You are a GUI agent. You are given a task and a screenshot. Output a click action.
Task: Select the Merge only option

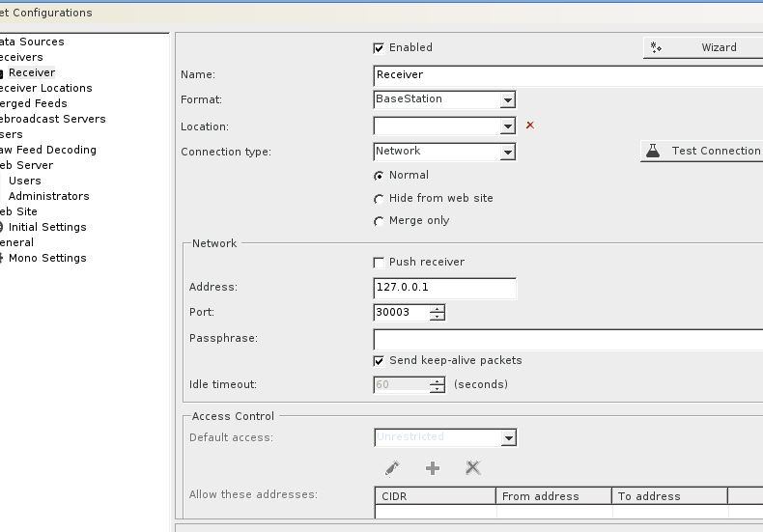379,221
